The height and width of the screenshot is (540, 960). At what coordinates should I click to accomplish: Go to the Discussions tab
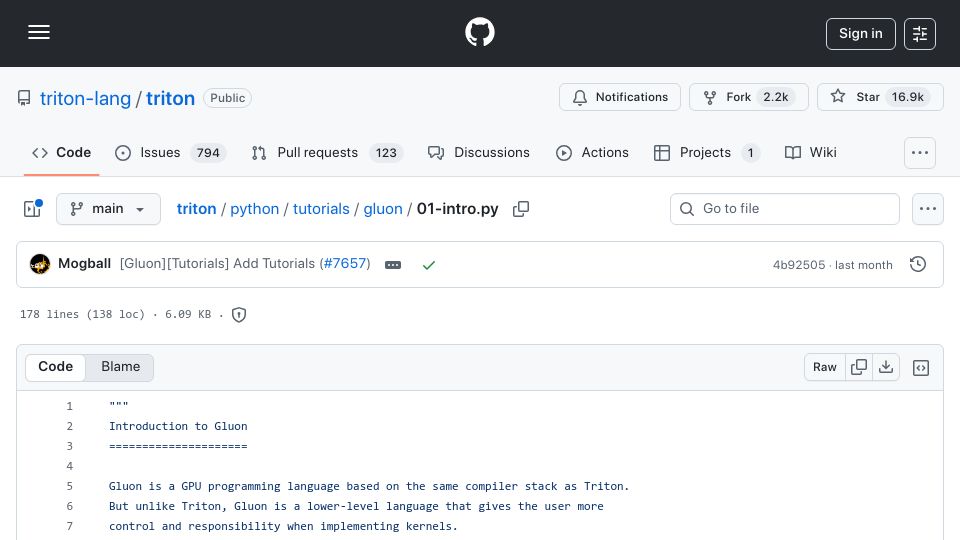(479, 152)
